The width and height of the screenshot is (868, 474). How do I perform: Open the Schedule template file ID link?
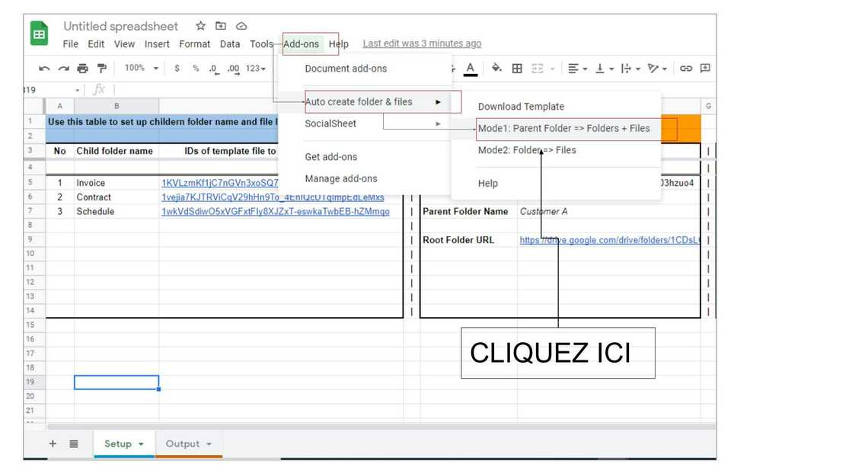pos(275,212)
